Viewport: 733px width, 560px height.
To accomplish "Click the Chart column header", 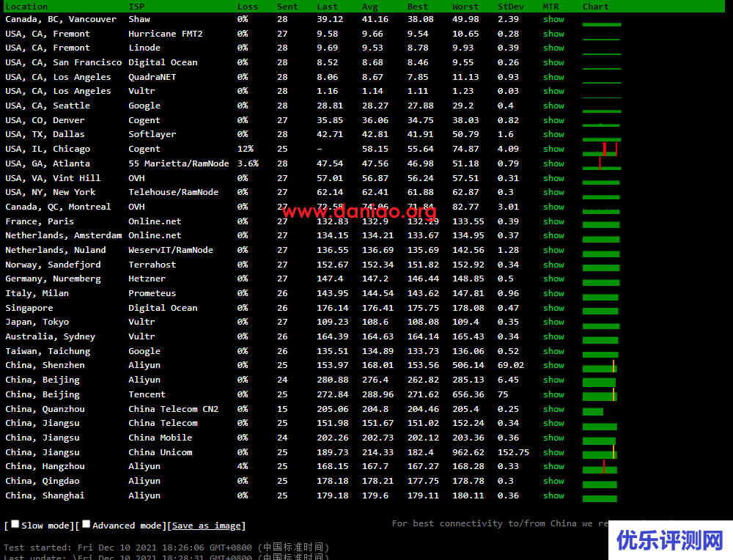I will 595,7.
